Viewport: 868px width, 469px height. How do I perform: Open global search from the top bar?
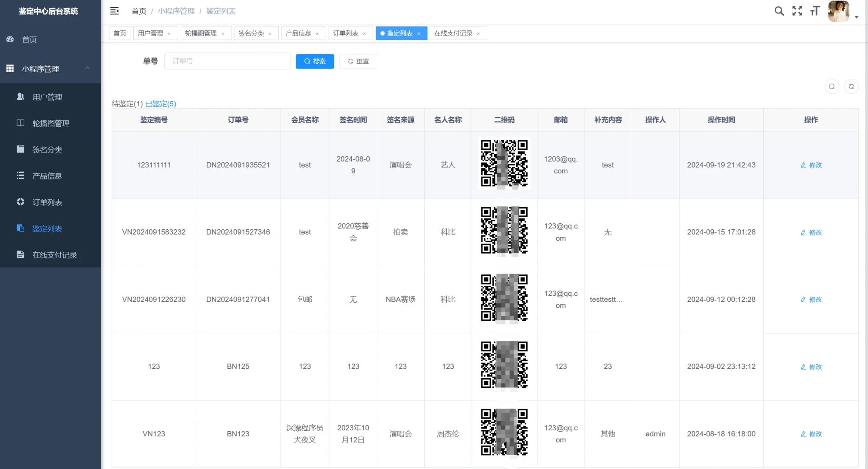pos(779,11)
